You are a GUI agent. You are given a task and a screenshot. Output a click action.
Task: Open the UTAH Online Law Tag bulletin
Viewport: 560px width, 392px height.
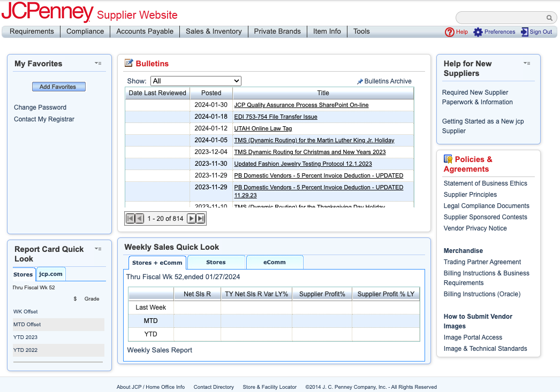click(263, 128)
